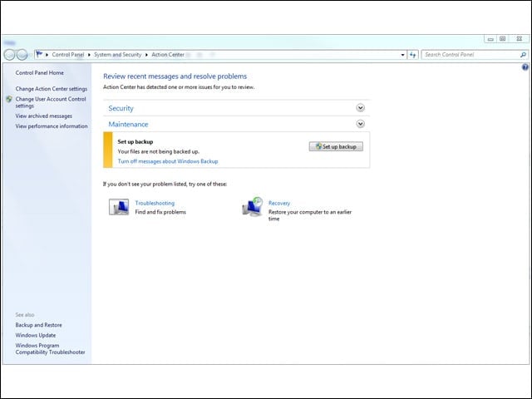The width and height of the screenshot is (532, 399).
Task: Click "If you don't see your problem listed" text
Action: point(165,184)
